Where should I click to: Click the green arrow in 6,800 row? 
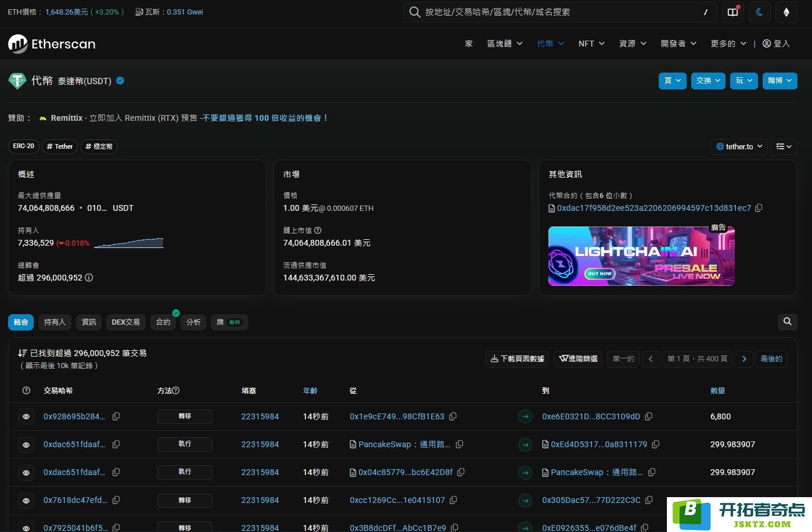click(x=525, y=416)
